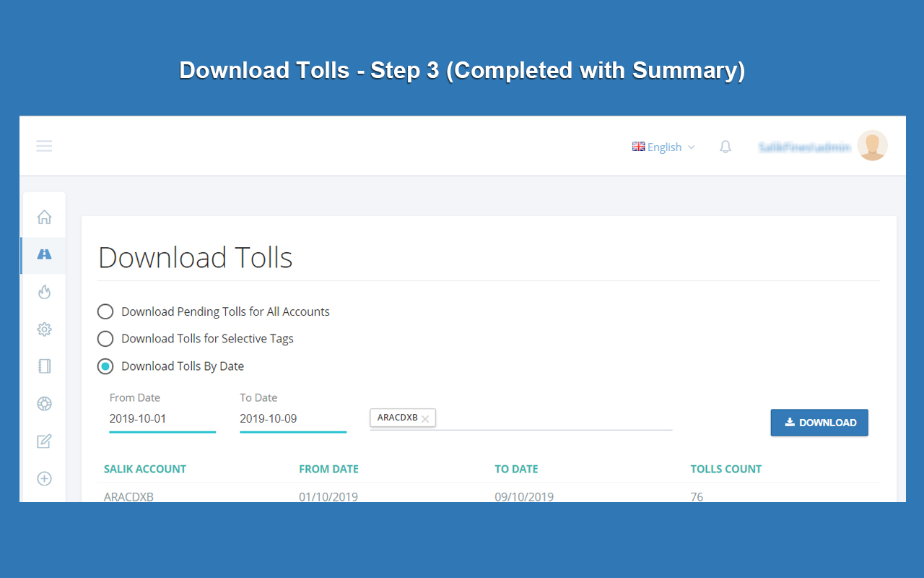Click the notebook icon in sidebar
This screenshot has height=578, width=924.
tap(44, 366)
